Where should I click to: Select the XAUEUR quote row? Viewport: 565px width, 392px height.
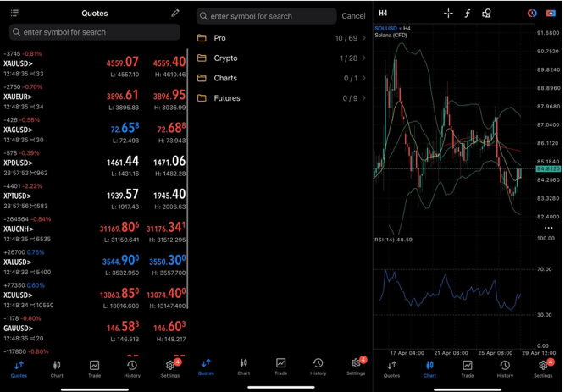(x=94, y=97)
